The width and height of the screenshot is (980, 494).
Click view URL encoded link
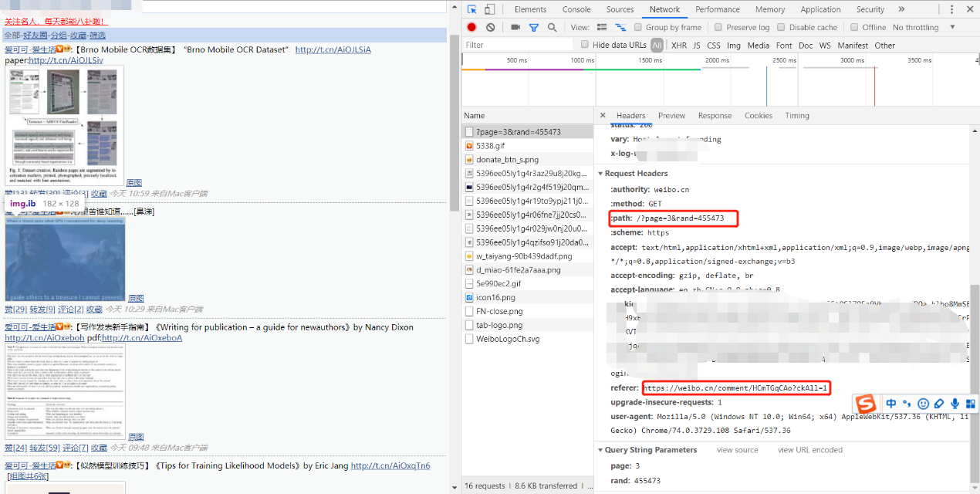pyautogui.click(x=810, y=450)
